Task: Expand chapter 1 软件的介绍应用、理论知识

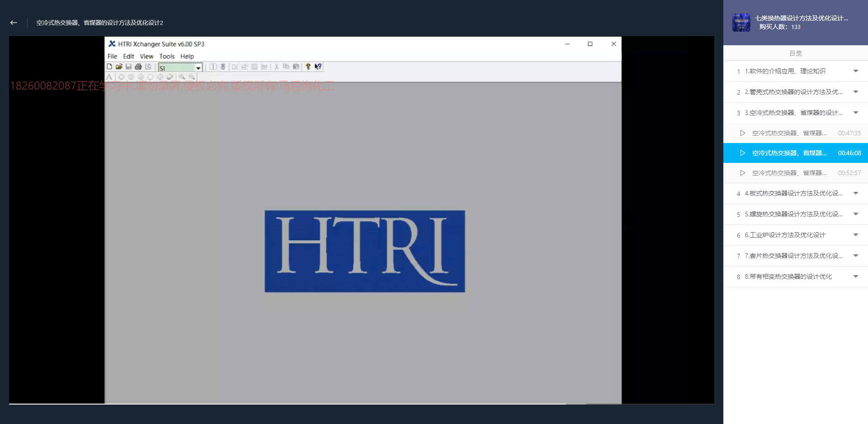Action: tap(796, 71)
